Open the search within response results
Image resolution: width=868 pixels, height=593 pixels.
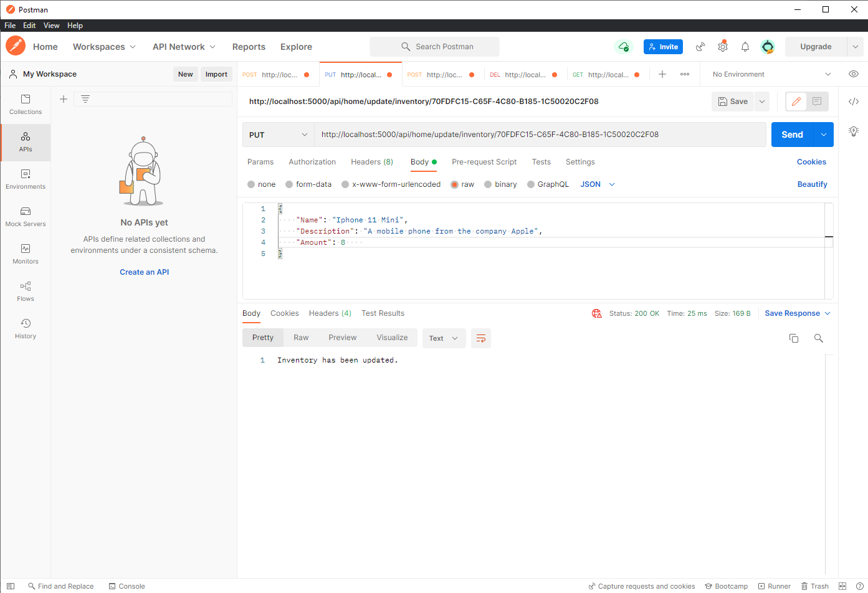tap(819, 338)
